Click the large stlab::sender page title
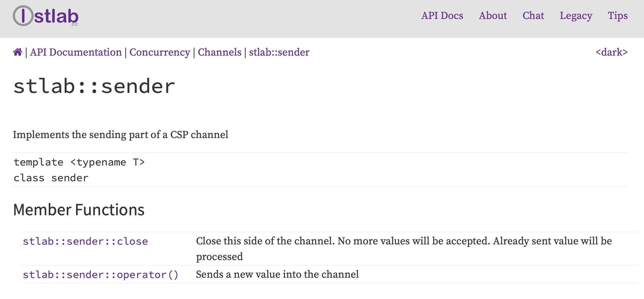Viewport: 644px width, 299px height. click(94, 86)
